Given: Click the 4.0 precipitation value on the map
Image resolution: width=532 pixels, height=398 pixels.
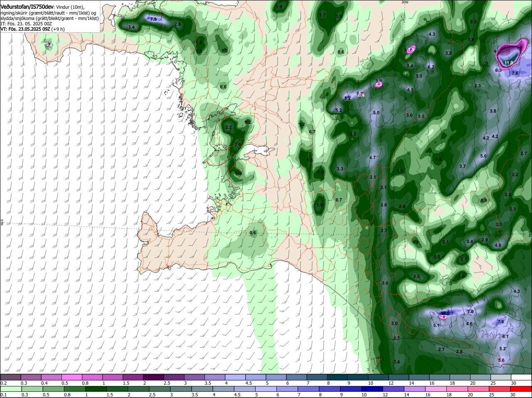Looking at the screenshot, I should click(x=498, y=245).
